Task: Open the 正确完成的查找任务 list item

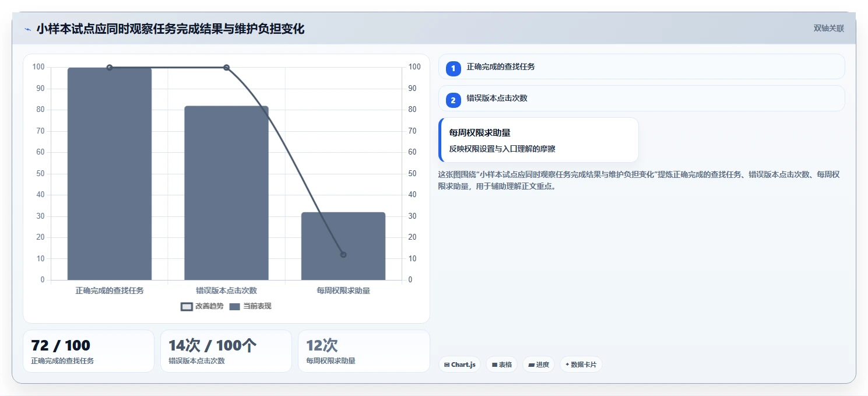Action: 641,66
